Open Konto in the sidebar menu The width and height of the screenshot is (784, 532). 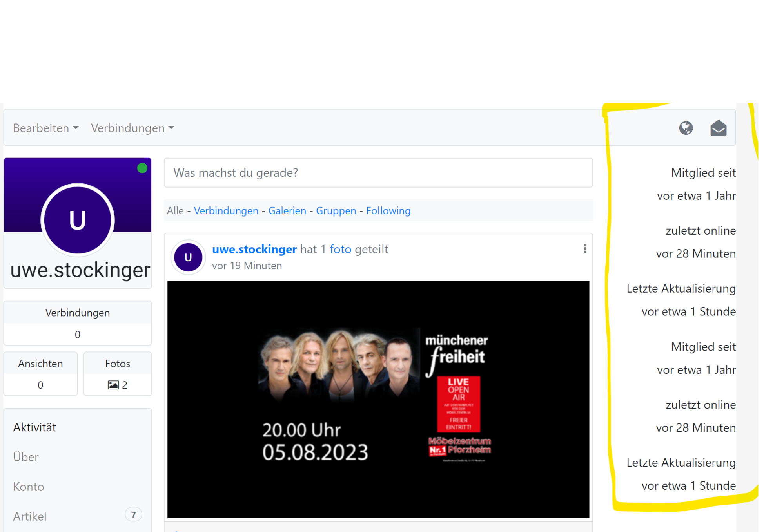[x=29, y=487]
